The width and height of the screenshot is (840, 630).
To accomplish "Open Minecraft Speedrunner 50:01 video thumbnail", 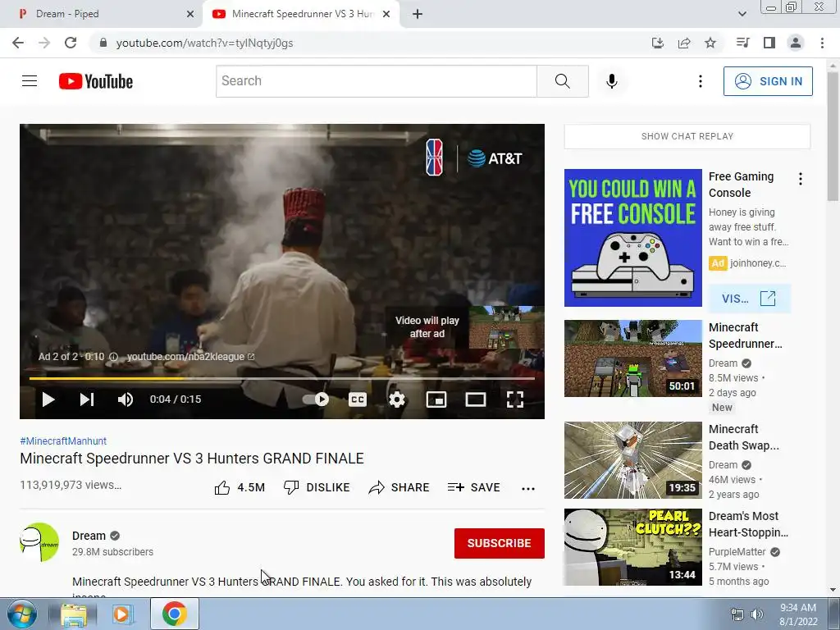I will [x=632, y=358].
